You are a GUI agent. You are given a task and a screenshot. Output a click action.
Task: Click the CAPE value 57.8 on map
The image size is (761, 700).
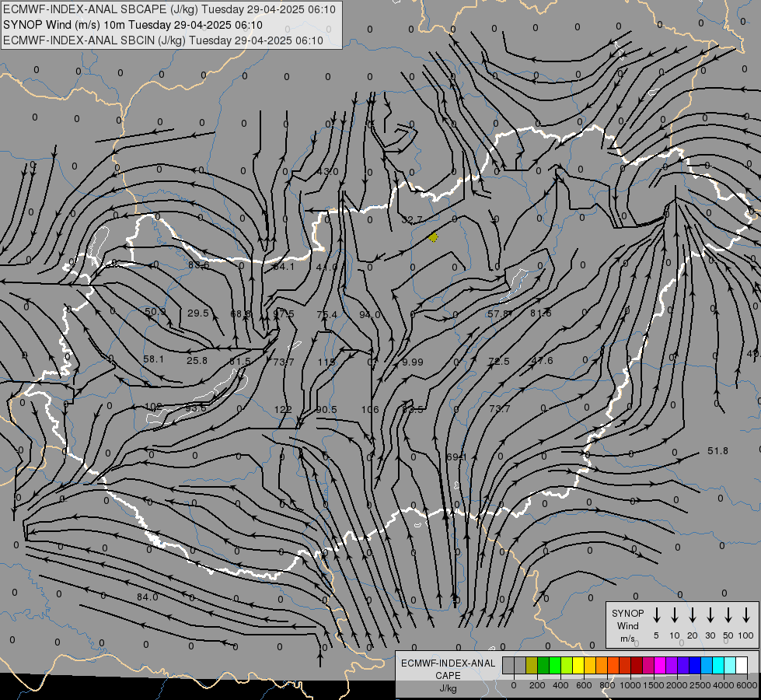click(x=498, y=313)
